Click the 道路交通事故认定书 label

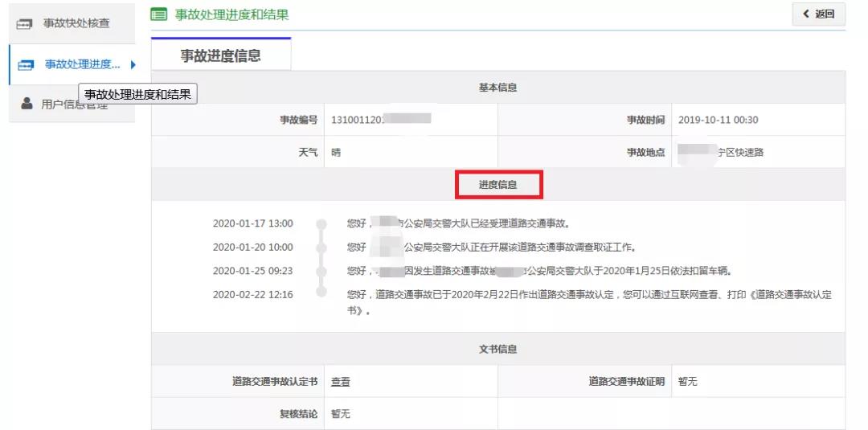pos(275,382)
